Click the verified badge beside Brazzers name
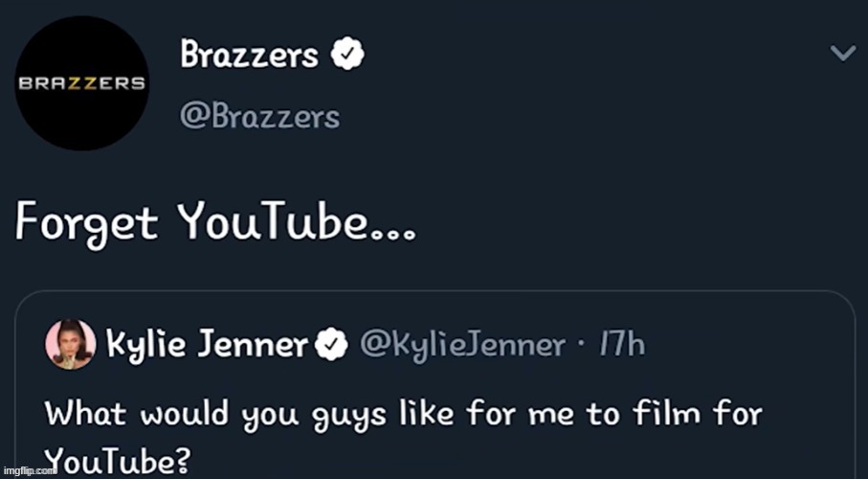 click(x=345, y=56)
